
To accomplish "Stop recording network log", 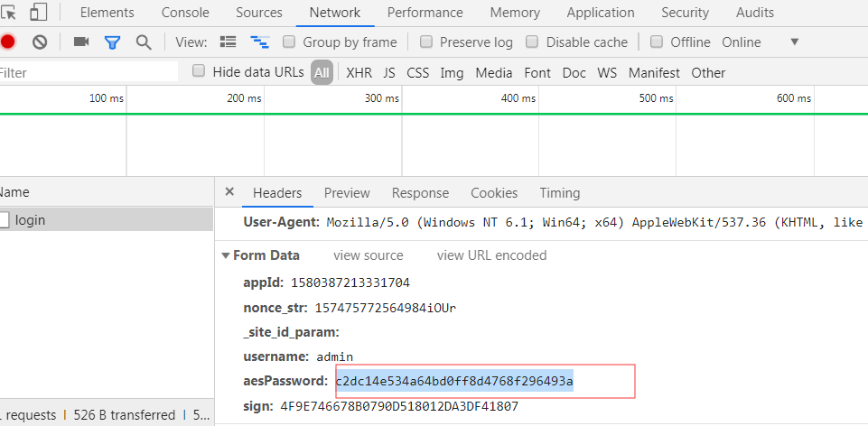I will point(7,42).
